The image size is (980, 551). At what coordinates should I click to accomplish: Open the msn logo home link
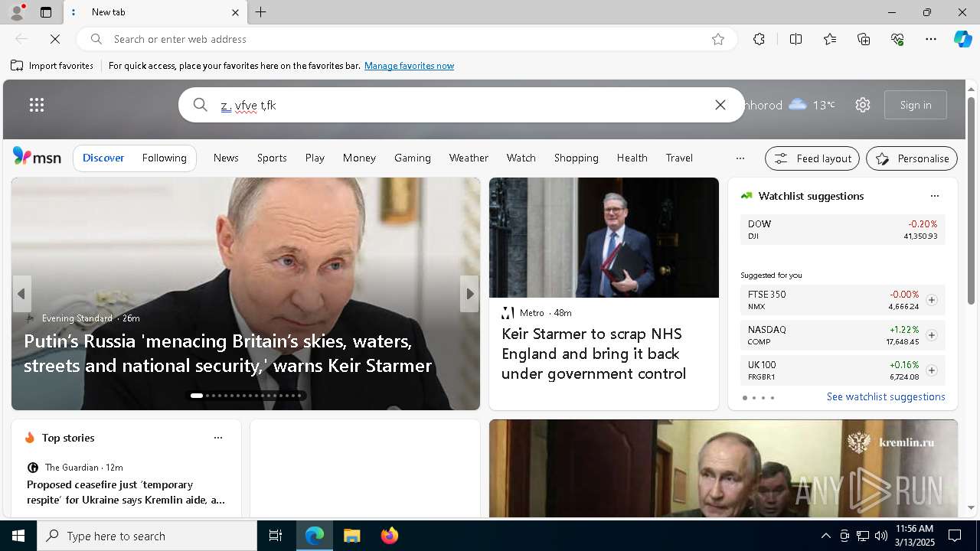click(x=37, y=157)
